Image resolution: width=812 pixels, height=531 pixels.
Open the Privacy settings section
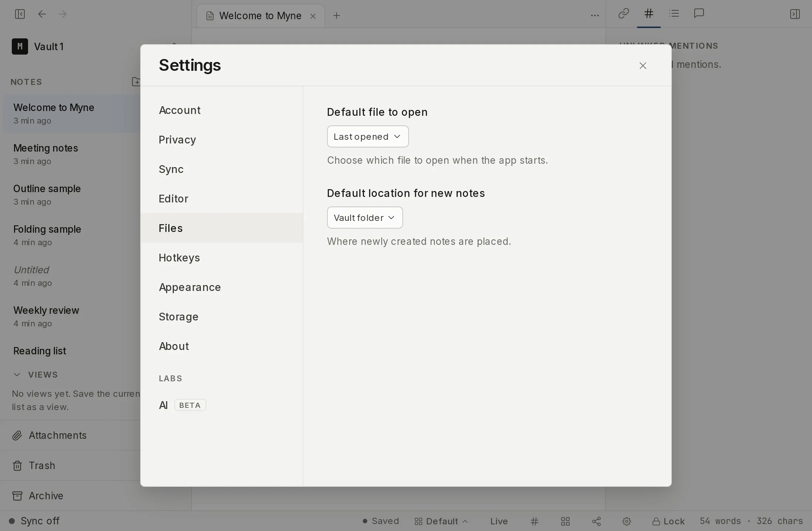[221, 139]
